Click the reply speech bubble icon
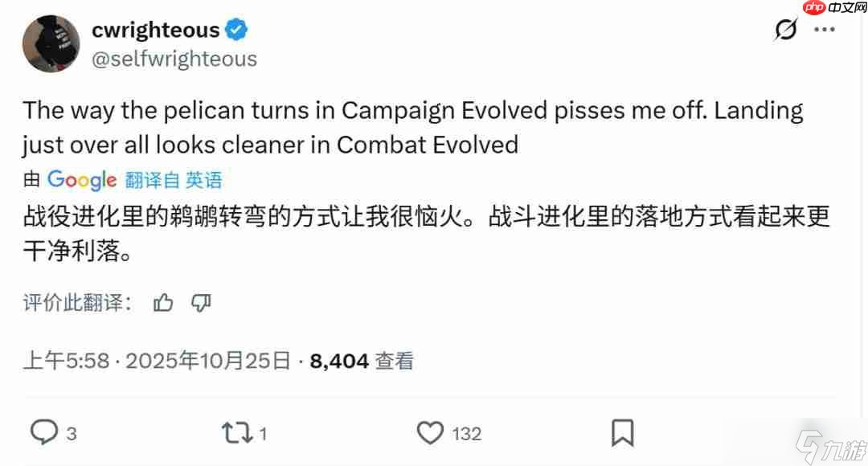Screen dimensions: 868x466 click(43, 432)
